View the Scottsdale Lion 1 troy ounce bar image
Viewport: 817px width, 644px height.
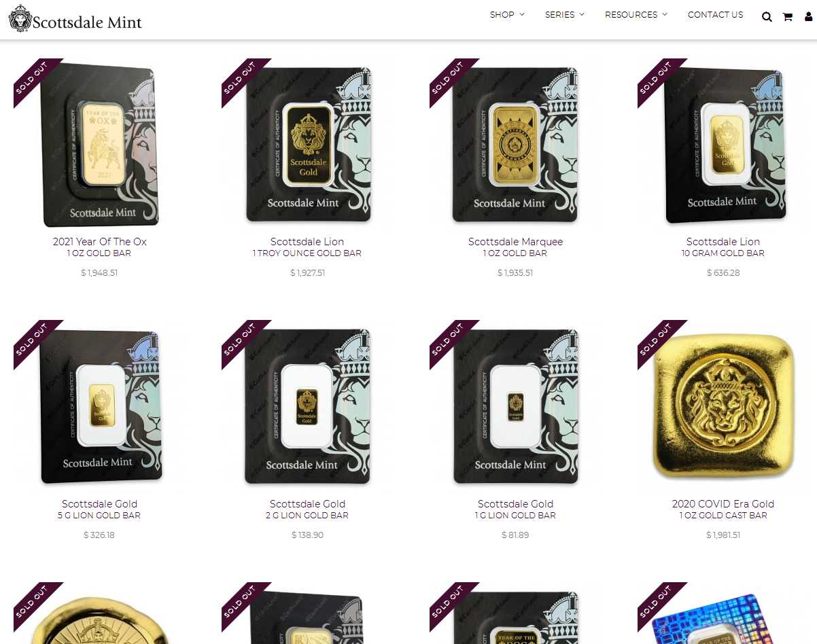pyautogui.click(x=308, y=143)
